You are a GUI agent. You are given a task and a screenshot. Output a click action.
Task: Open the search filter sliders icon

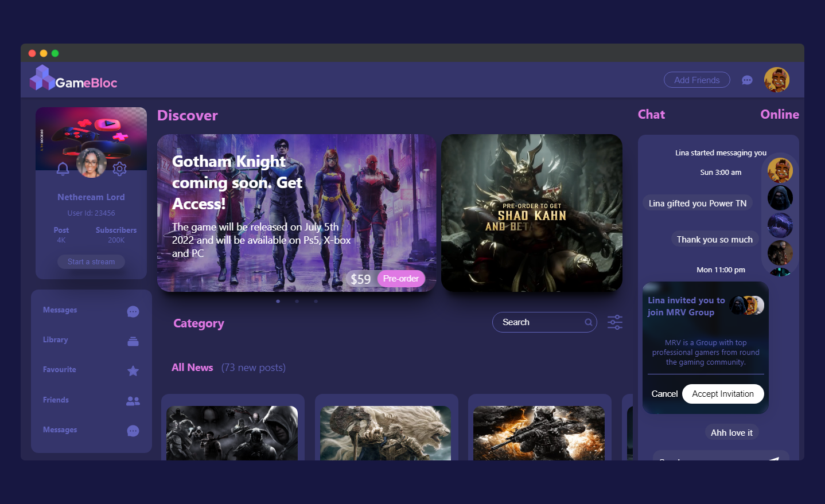click(615, 322)
